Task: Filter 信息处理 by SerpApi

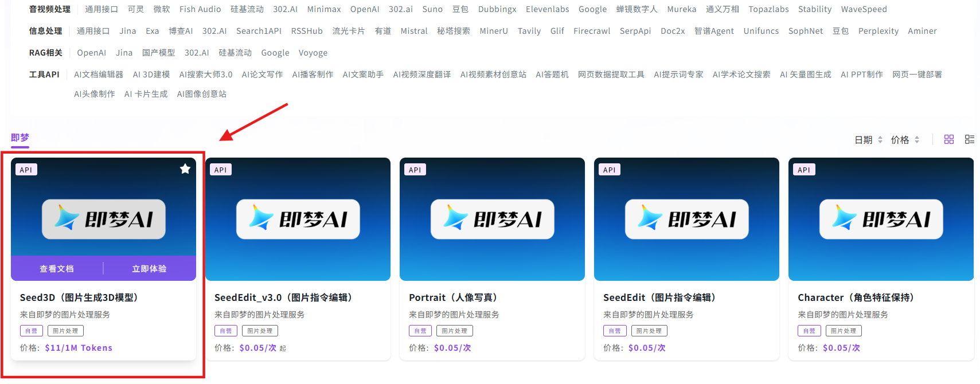Action: [635, 31]
